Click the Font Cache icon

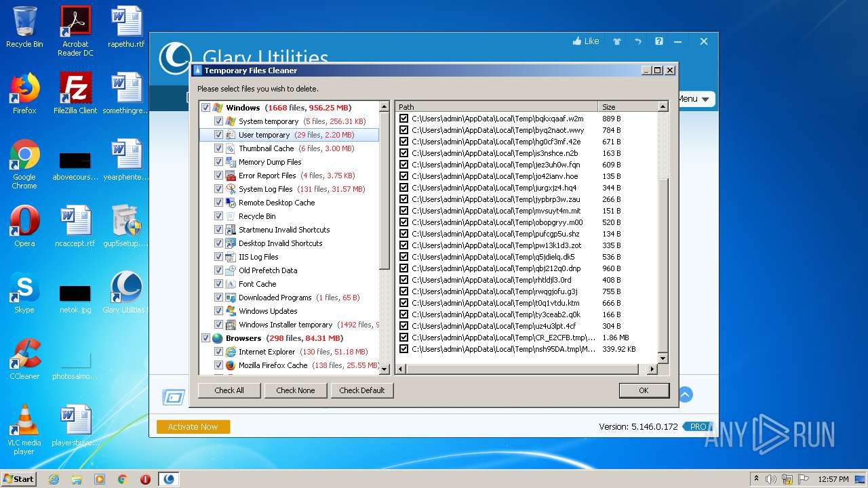click(231, 284)
